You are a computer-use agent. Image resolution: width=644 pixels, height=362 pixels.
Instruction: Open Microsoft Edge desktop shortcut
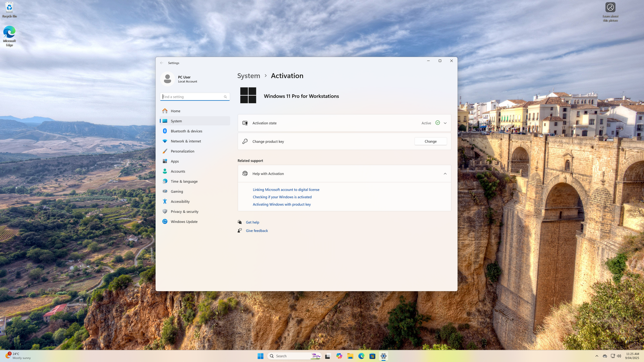[x=9, y=36]
